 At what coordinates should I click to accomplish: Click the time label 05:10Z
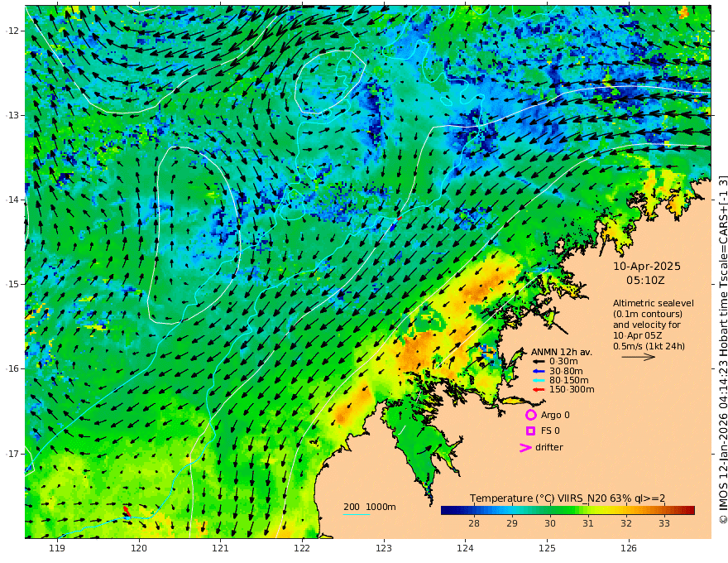645,281
